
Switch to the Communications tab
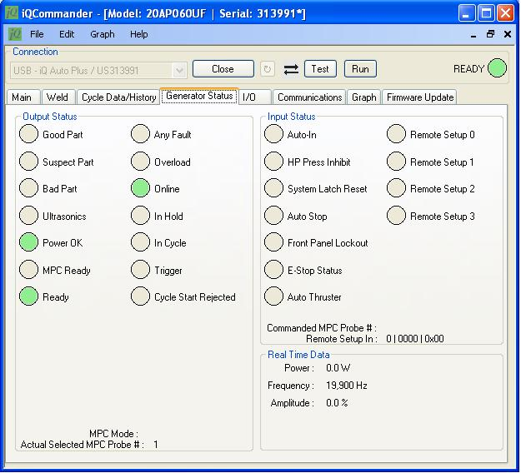coord(310,97)
